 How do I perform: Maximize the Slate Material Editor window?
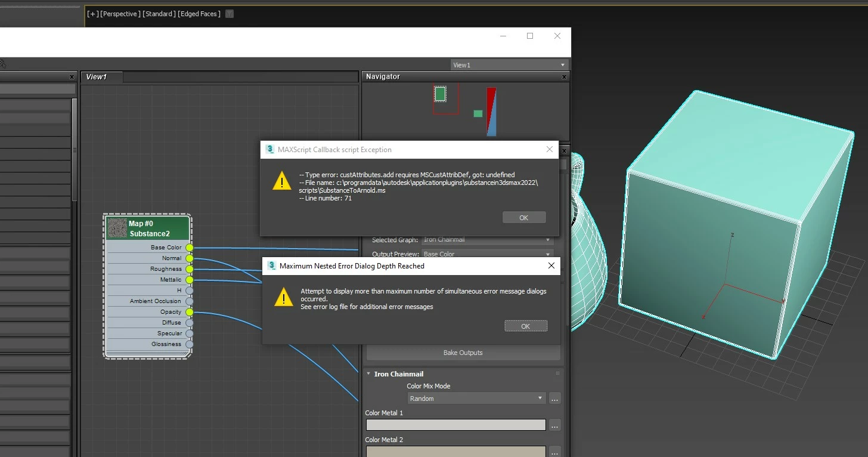[x=530, y=36]
